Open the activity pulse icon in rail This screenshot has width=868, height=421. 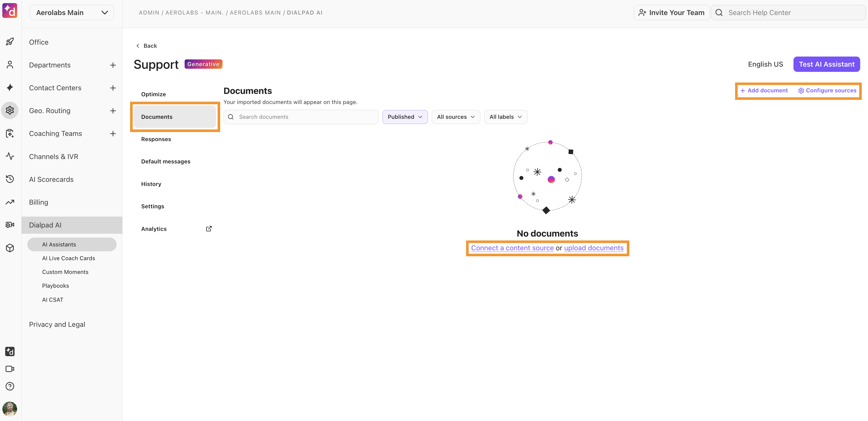pos(10,156)
